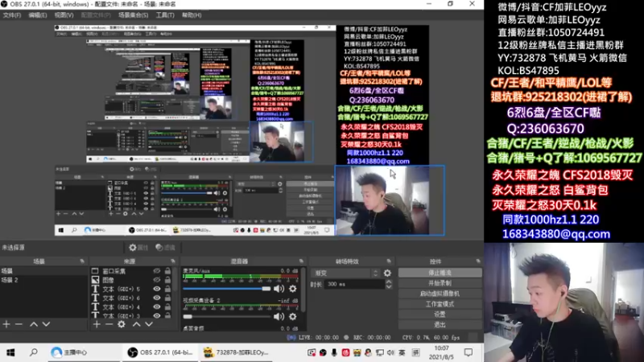Open Windows Start menu
Screen dimensions: 644x362
click(x=10, y=352)
